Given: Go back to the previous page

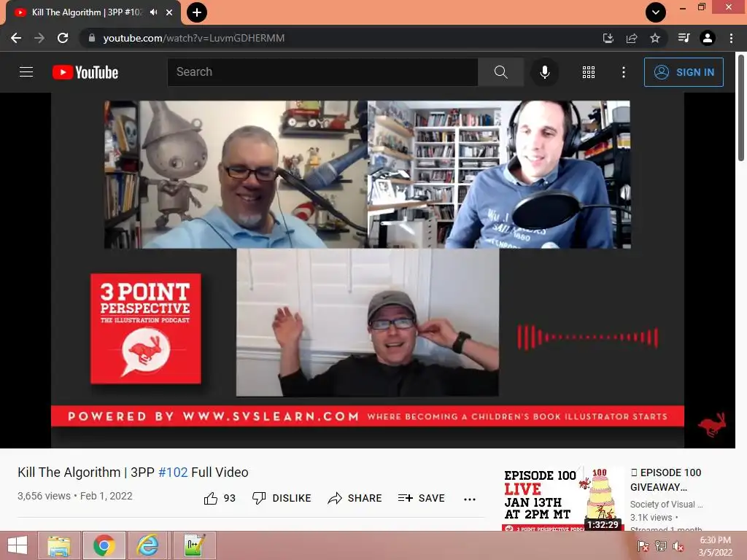Looking at the screenshot, I should pos(16,38).
